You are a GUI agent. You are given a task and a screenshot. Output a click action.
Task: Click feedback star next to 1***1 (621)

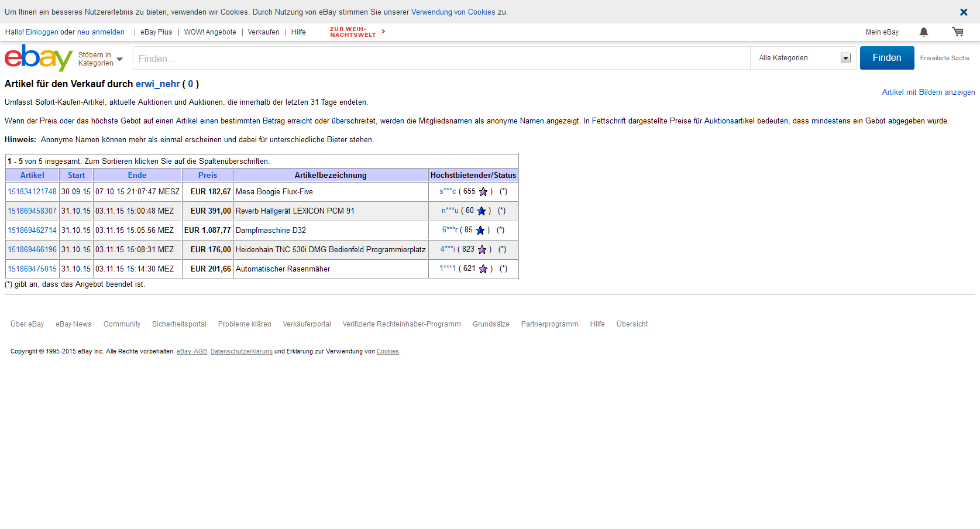pos(483,269)
